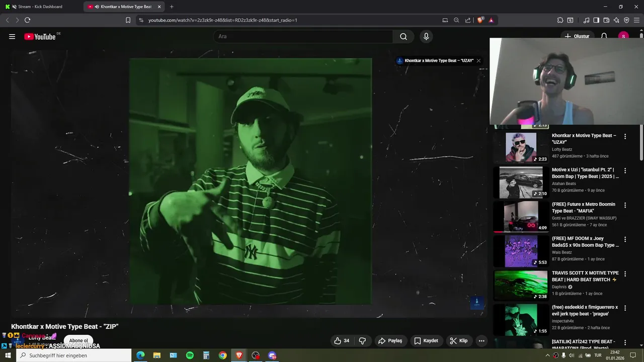Open Google Chrome from taskbar
The image size is (644, 362).
[222, 355]
